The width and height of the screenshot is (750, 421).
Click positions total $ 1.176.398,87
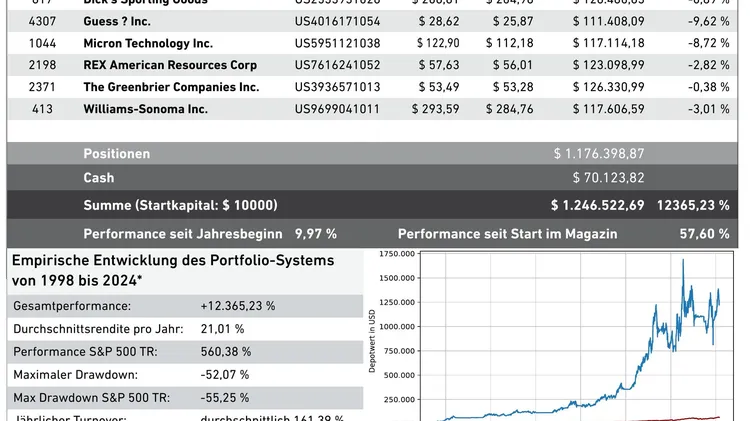click(x=599, y=154)
